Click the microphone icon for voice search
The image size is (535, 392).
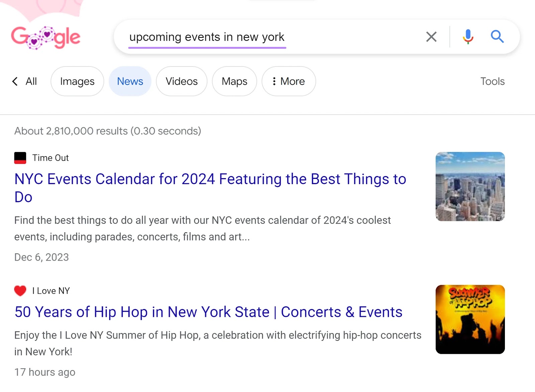click(x=467, y=37)
